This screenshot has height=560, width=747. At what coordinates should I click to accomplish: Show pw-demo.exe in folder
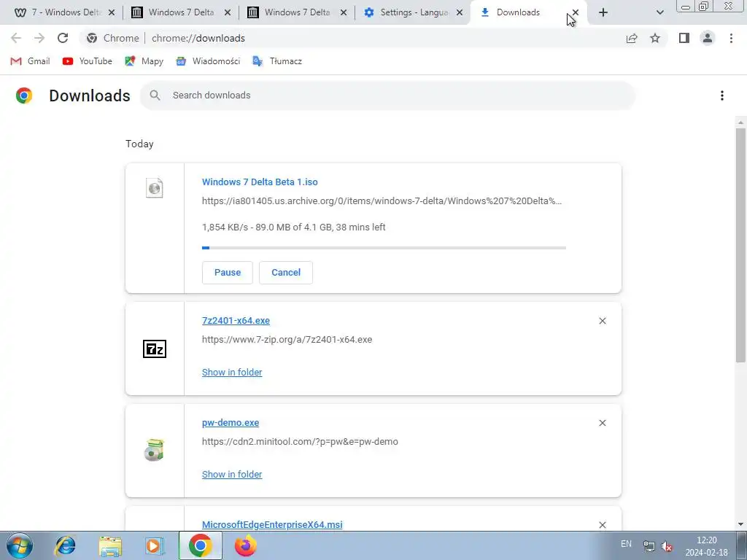[x=232, y=474]
